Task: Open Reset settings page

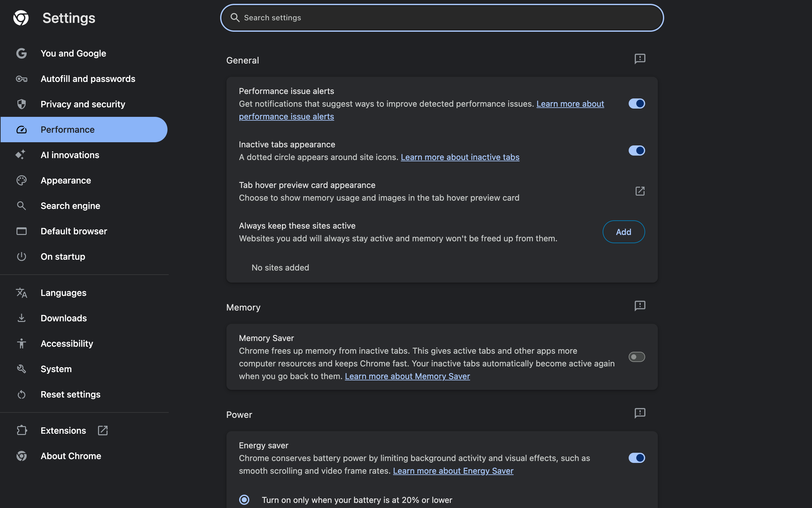Action: [84, 394]
